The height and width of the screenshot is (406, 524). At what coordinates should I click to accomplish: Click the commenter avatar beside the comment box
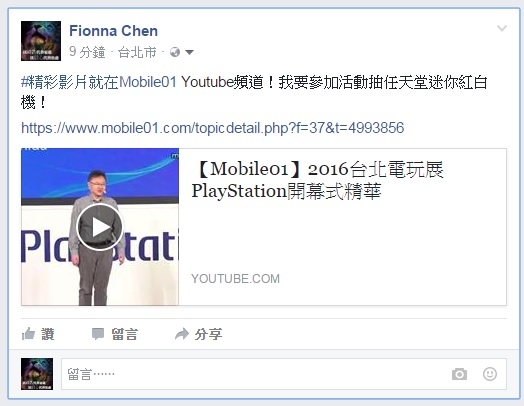click(37, 374)
